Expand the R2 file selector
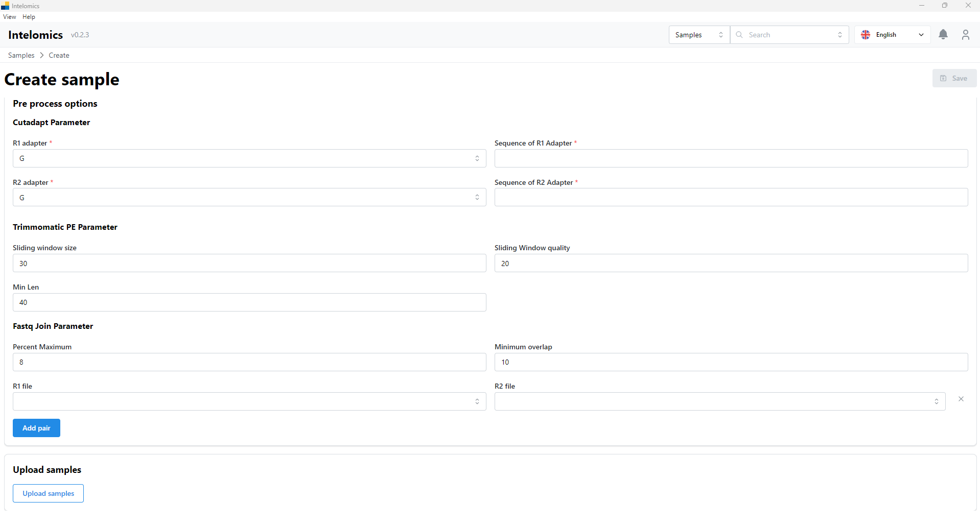 (x=719, y=401)
